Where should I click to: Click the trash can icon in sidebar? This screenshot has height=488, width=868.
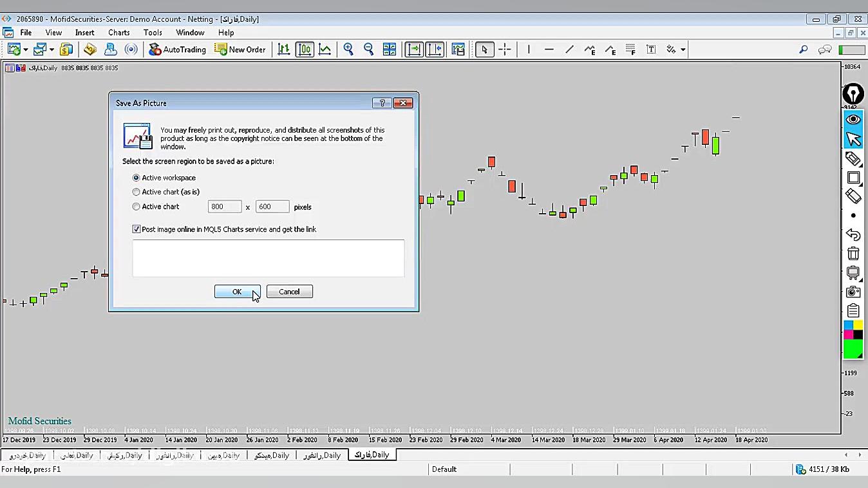tap(853, 254)
